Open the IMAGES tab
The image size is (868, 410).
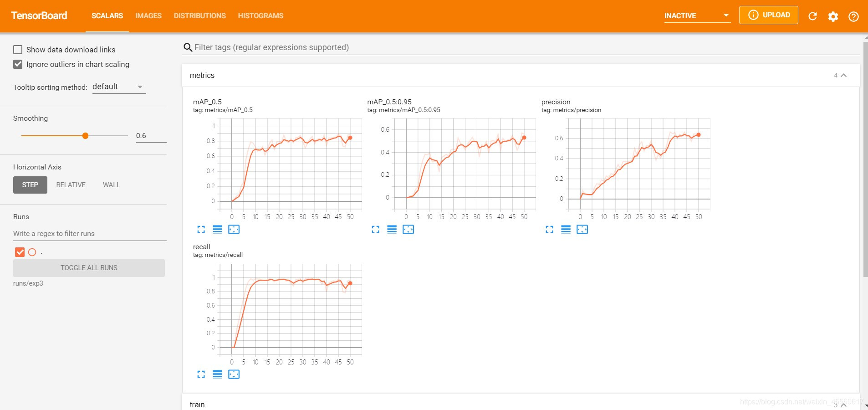(148, 15)
